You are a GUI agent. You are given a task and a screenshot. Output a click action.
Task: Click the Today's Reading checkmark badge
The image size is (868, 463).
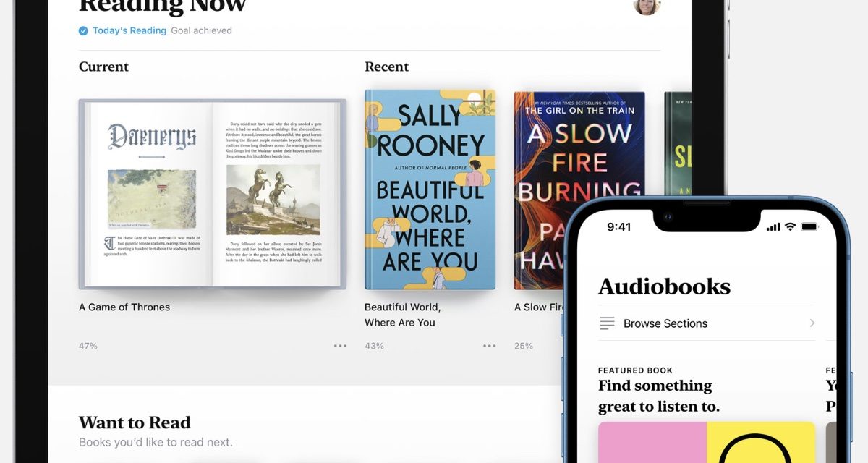84,31
